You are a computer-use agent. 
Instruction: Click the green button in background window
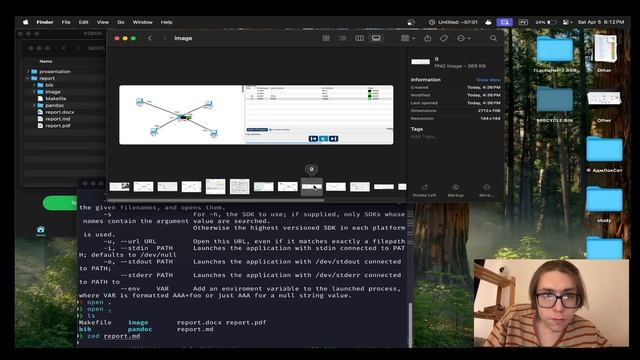[60, 203]
